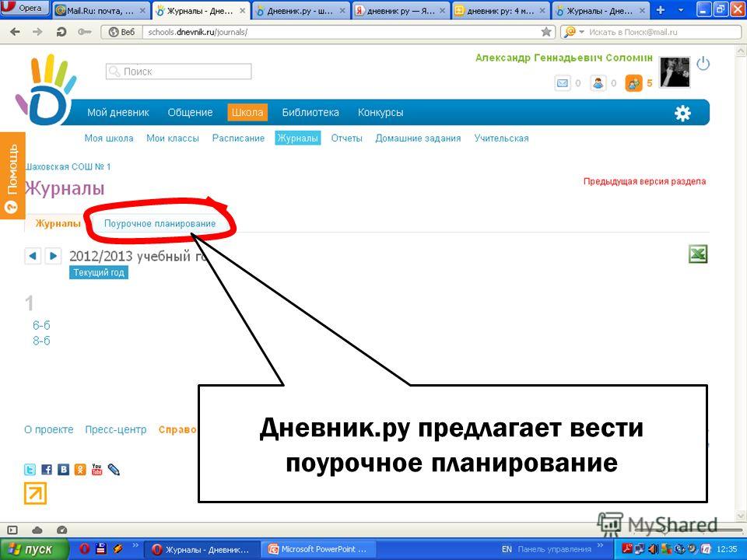Switch to Microsoft PowerPoint taskbar window
The image size is (747, 560).
(x=319, y=549)
